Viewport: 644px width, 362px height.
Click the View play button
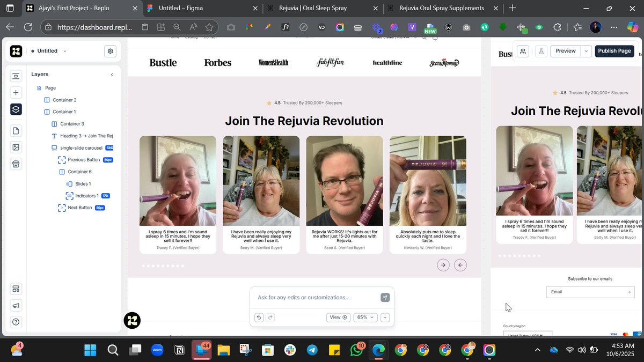click(x=338, y=317)
